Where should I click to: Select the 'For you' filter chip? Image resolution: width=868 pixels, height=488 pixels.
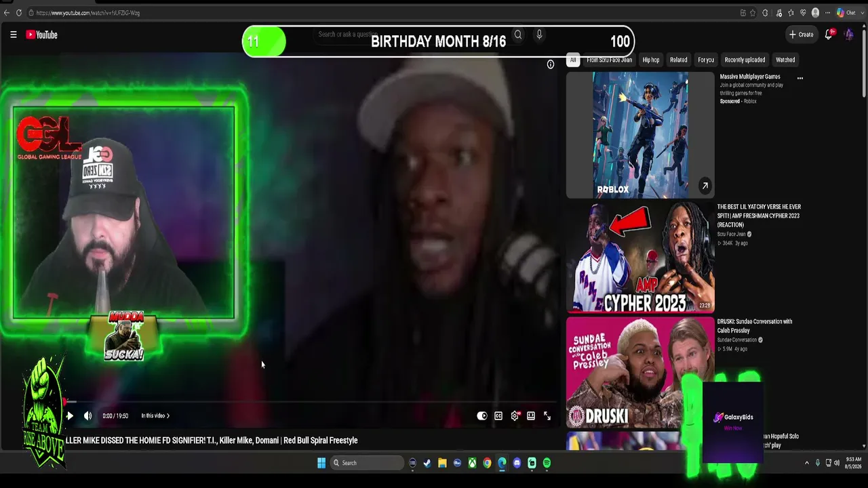tap(706, 60)
